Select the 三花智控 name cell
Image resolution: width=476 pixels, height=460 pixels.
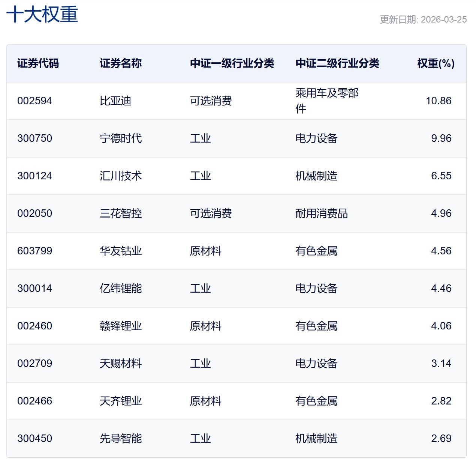click(x=121, y=213)
